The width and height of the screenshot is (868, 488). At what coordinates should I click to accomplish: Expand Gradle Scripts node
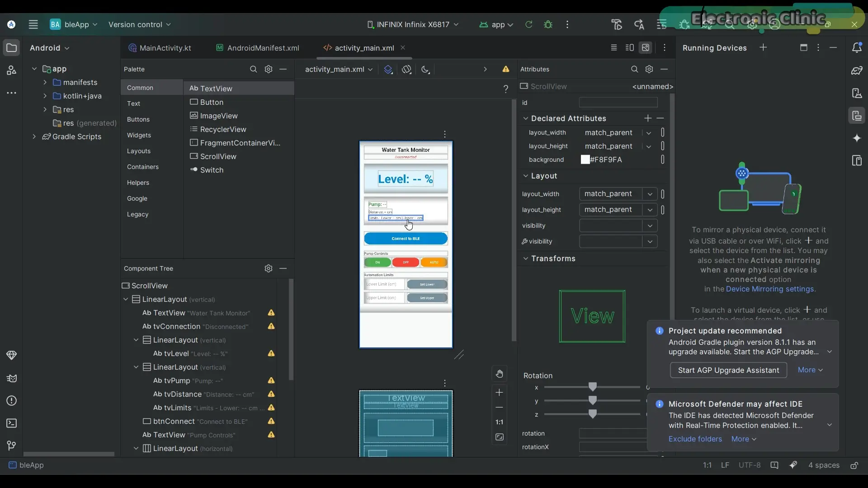pos(34,136)
